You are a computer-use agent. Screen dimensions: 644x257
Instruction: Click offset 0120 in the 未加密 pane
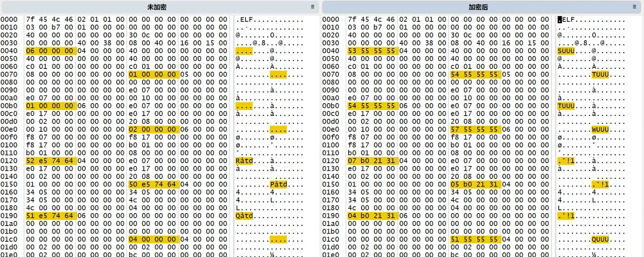pyautogui.click(x=9, y=161)
